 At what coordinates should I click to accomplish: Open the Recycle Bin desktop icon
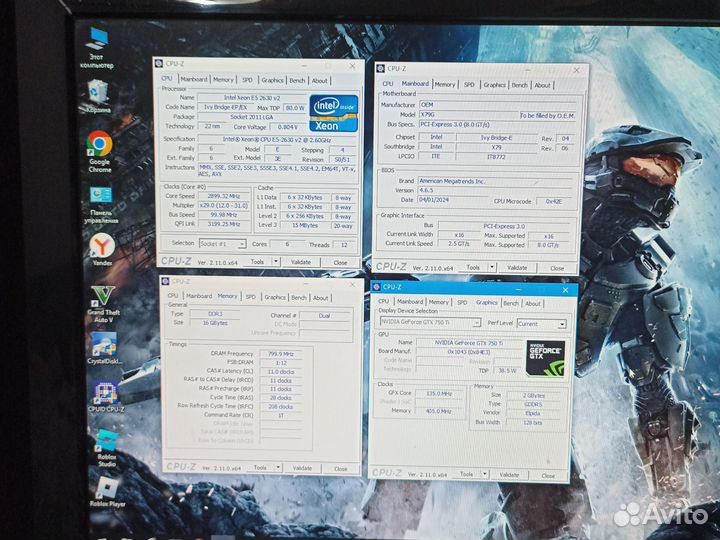(98, 93)
